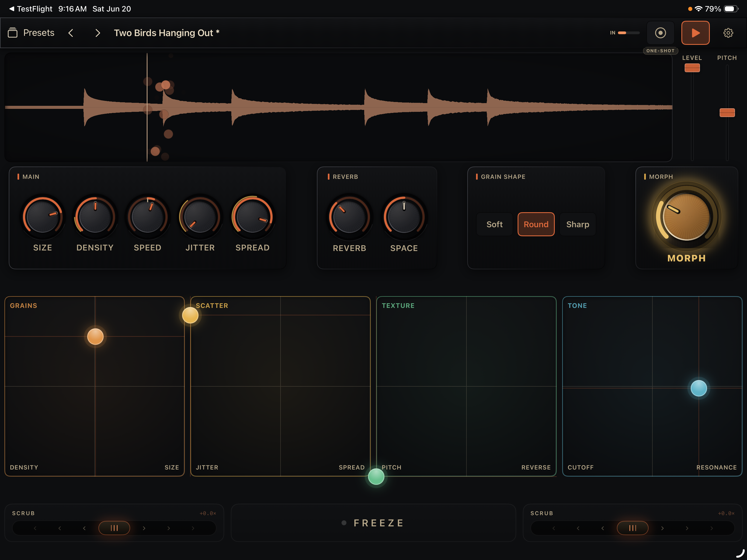The width and height of the screenshot is (747, 560).
Task: Click the TONE pad title
Action: pyautogui.click(x=577, y=306)
